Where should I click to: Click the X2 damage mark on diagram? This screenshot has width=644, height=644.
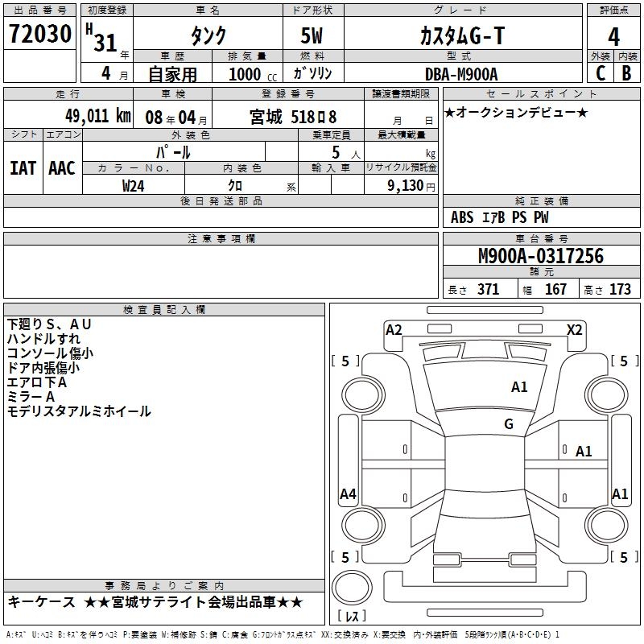575,330
